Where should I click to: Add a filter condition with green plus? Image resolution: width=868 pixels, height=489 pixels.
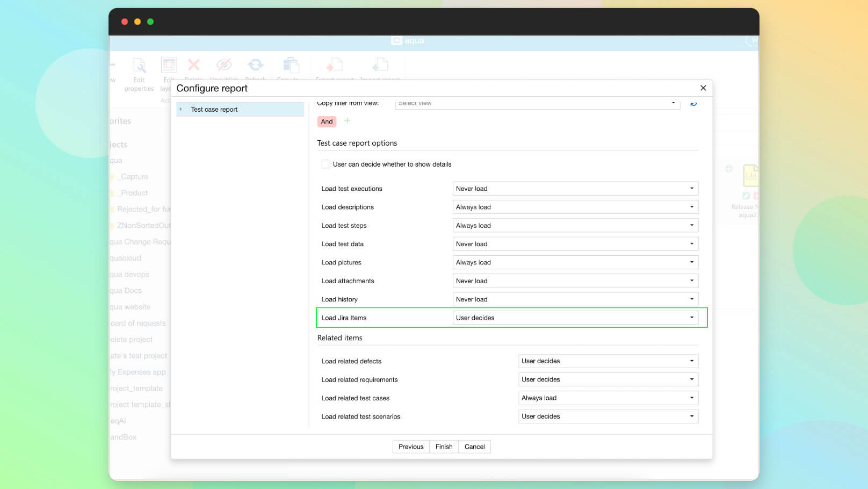click(x=348, y=121)
